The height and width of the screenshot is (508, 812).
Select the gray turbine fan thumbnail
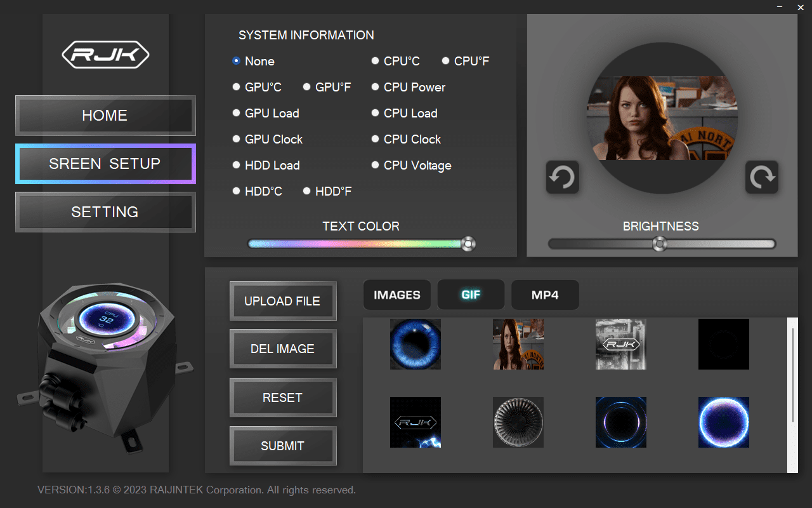518,422
